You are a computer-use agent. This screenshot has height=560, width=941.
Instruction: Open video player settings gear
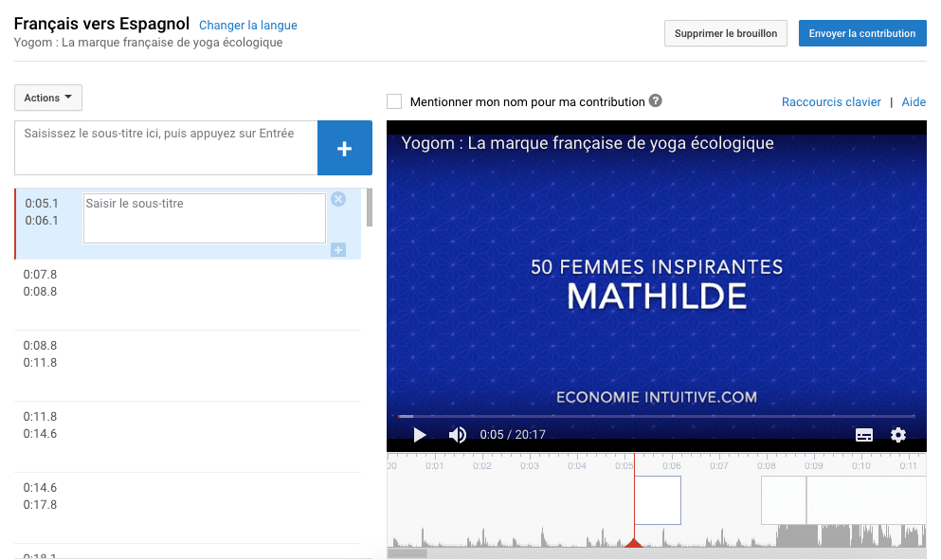tap(898, 435)
